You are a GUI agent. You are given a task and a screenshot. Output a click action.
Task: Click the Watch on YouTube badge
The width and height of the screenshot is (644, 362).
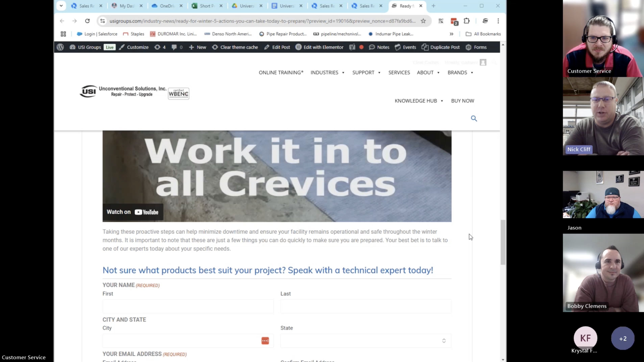[133, 212]
